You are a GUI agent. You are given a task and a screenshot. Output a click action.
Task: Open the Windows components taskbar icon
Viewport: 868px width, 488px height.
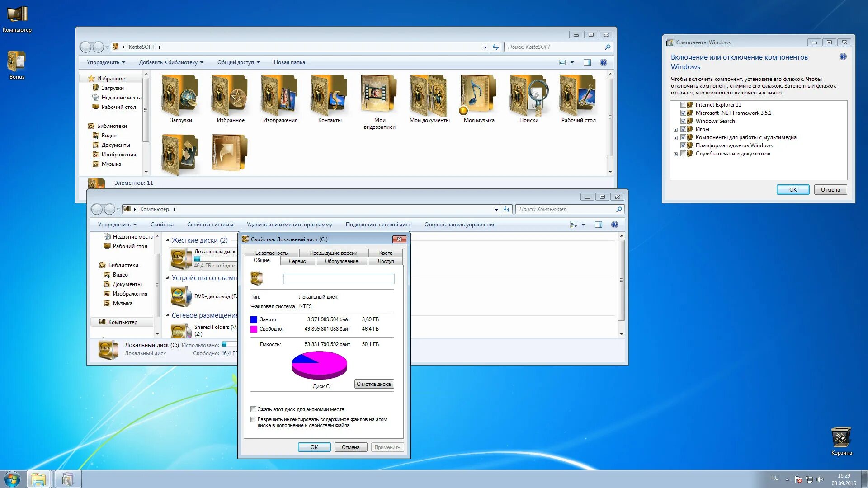pyautogui.click(x=68, y=479)
